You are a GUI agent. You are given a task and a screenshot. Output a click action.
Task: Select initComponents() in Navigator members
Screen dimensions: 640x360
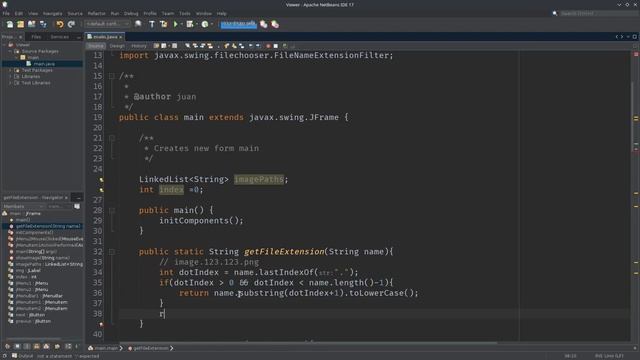point(34,232)
